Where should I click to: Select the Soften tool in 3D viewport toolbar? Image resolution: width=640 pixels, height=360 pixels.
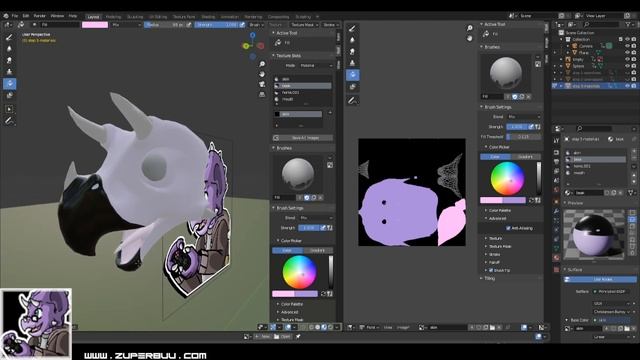click(x=9, y=49)
